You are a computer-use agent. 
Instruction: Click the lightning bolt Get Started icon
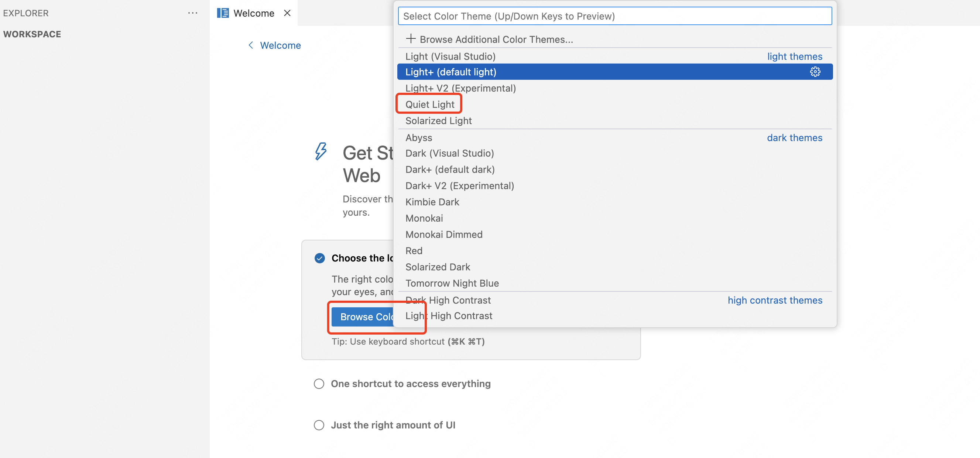[321, 151]
